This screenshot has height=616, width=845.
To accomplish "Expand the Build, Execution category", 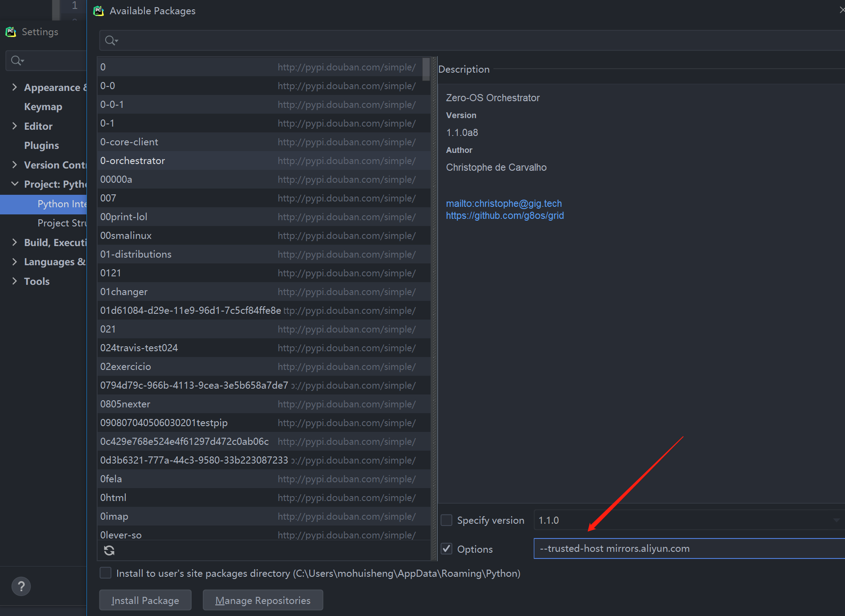I will click(x=15, y=242).
